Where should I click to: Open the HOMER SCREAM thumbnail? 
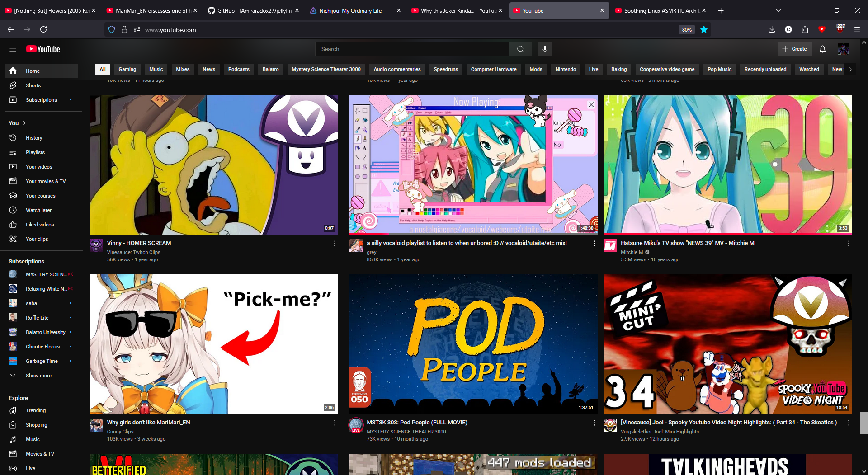(213, 165)
